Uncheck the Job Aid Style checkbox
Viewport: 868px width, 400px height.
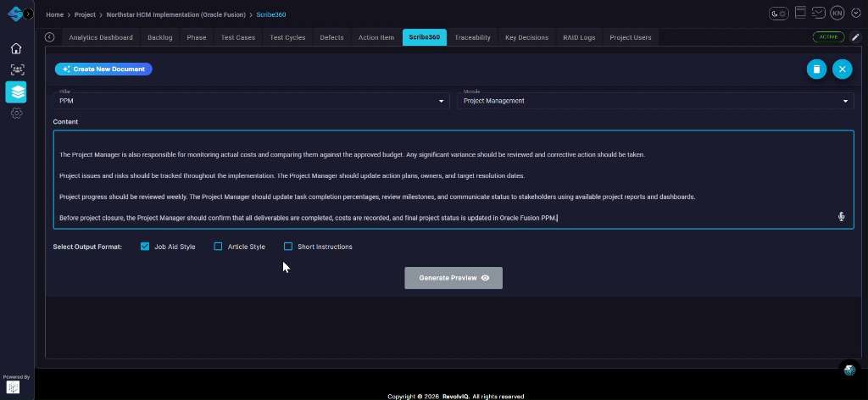pyautogui.click(x=145, y=247)
